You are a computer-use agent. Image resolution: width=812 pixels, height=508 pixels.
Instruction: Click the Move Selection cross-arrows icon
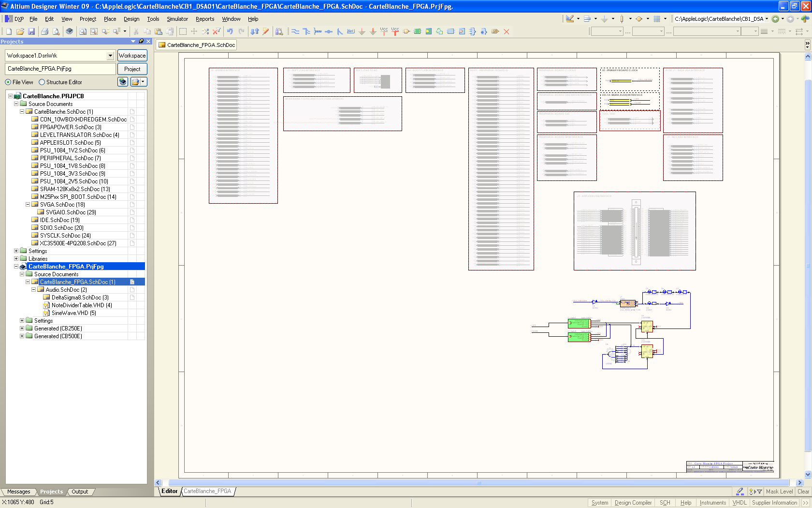click(194, 31)
